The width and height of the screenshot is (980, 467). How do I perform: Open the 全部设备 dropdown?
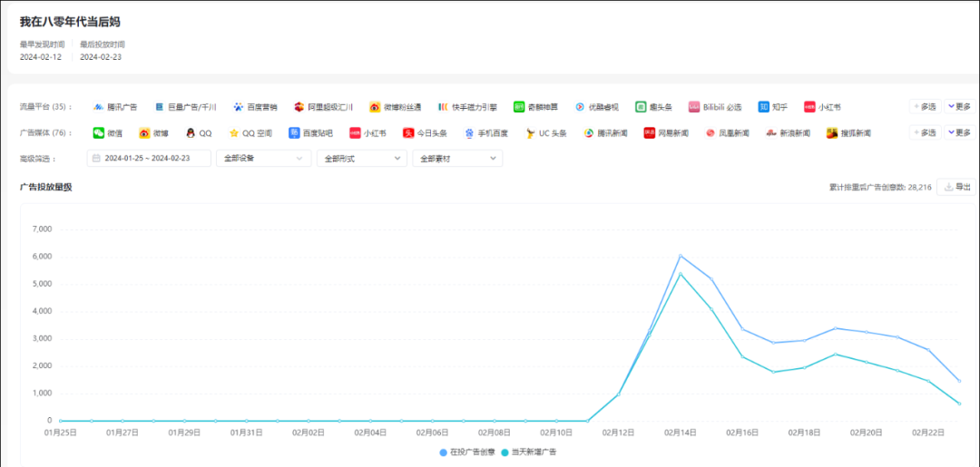264,159
